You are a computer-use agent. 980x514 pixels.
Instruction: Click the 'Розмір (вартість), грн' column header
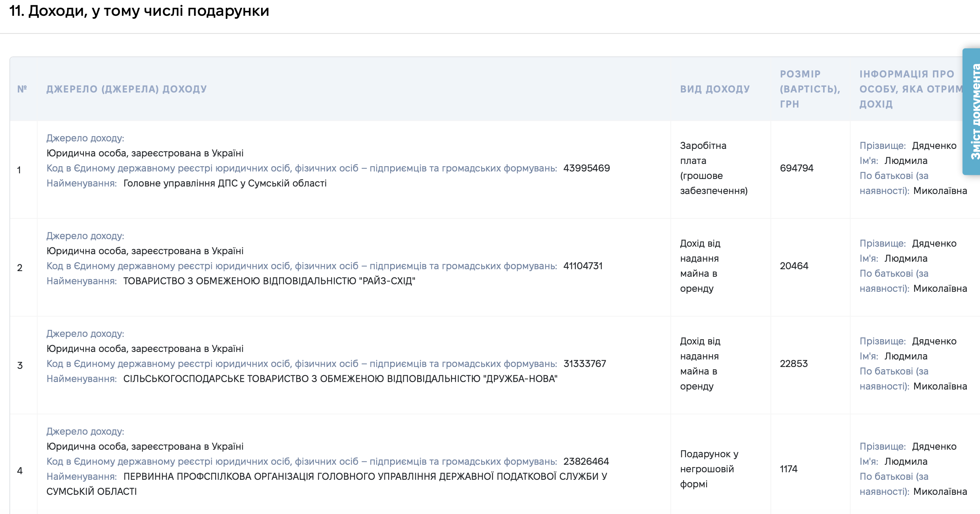pyautogui.click(x=810, y=89)
